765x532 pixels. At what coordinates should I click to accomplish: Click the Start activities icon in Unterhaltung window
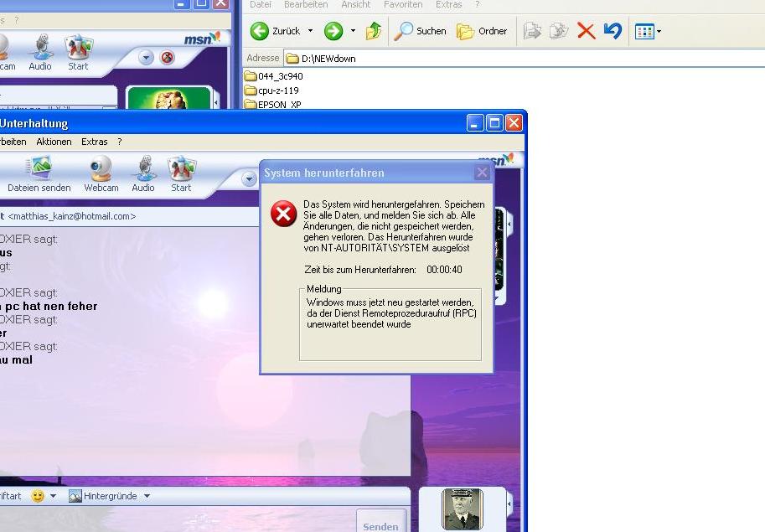pos(181,174)
